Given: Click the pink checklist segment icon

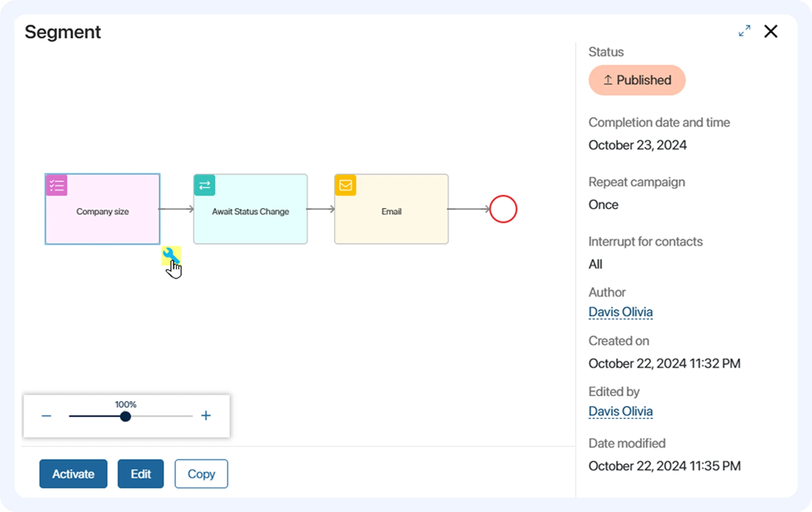Looking at the screenshot, I should point(57,185).
